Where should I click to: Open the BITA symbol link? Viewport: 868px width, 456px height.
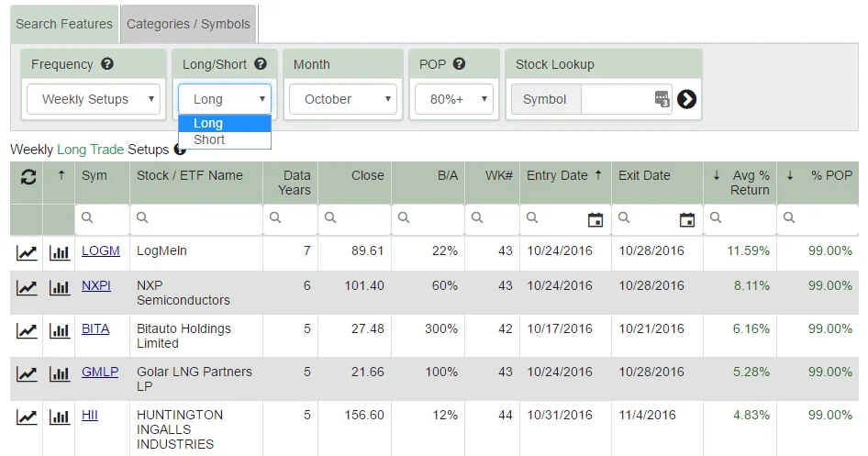95,328
